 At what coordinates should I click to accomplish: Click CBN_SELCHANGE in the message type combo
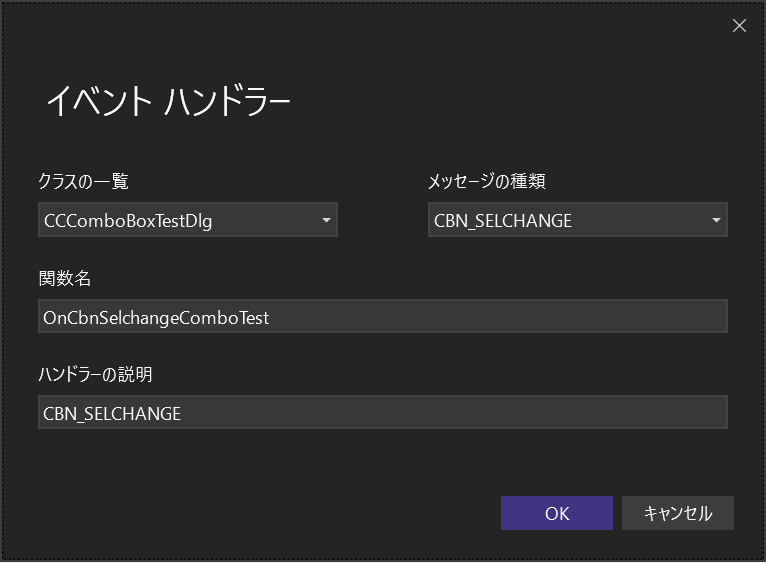pyautogui.click(x=503, y=221)
